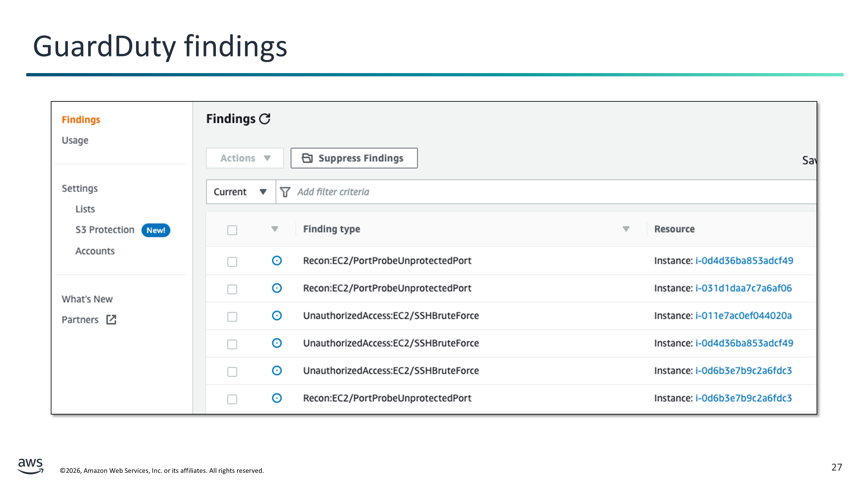The width and height of the screenshot is (868, 488).
Task: Check the box for the first finding row
Action: click(x=232, y=262)
